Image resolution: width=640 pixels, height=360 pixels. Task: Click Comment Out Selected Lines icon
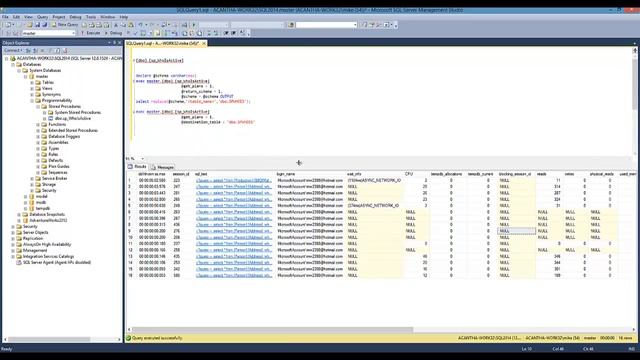pos(209,33)
